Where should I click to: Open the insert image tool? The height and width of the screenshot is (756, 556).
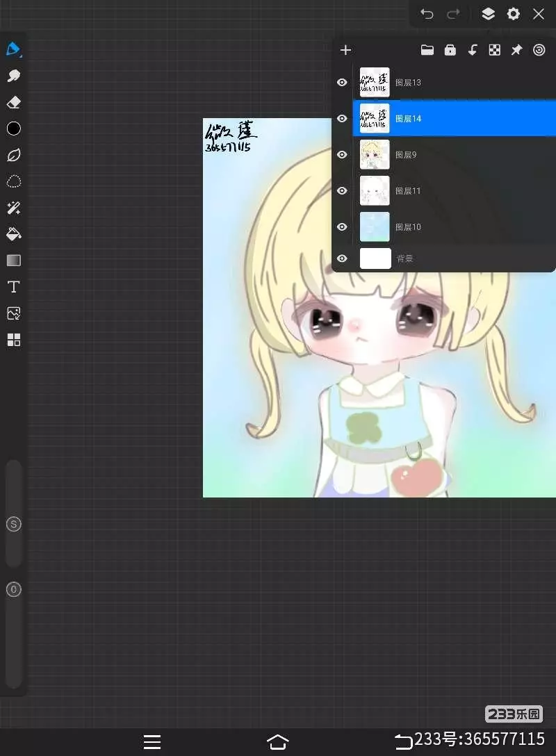coord(13,313)
